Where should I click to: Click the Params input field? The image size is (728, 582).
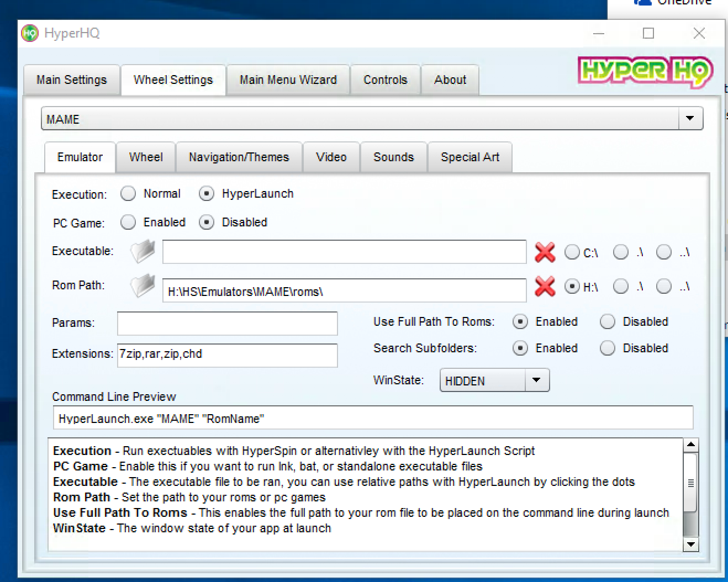point(227,323)
